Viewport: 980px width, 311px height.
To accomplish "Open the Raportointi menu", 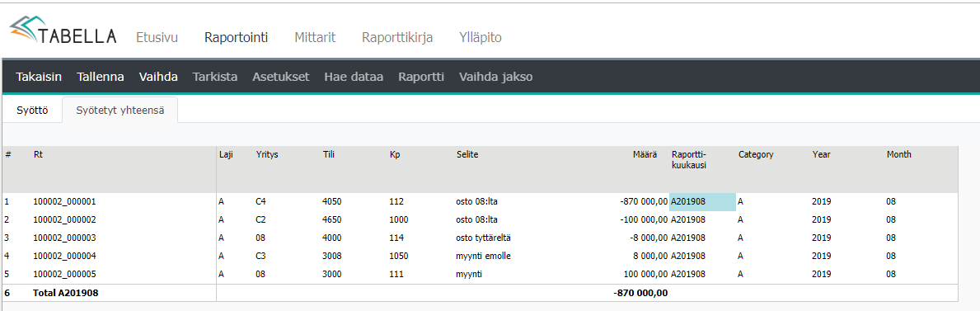I will pyautogui.click(x=237, y=38).
